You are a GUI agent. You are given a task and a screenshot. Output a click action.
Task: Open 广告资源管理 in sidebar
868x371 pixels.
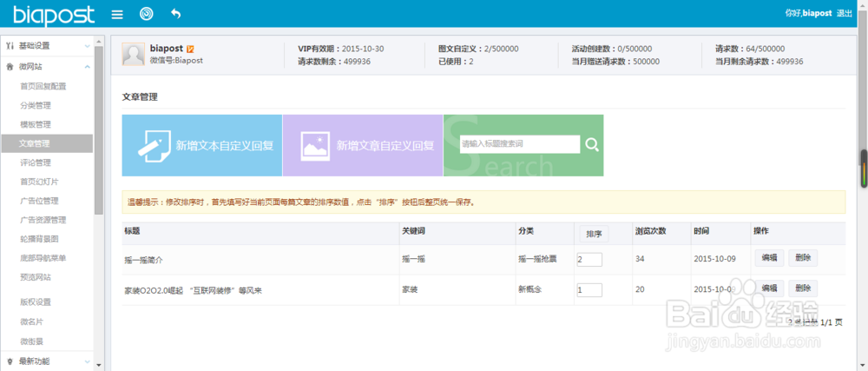pos(43,220)
